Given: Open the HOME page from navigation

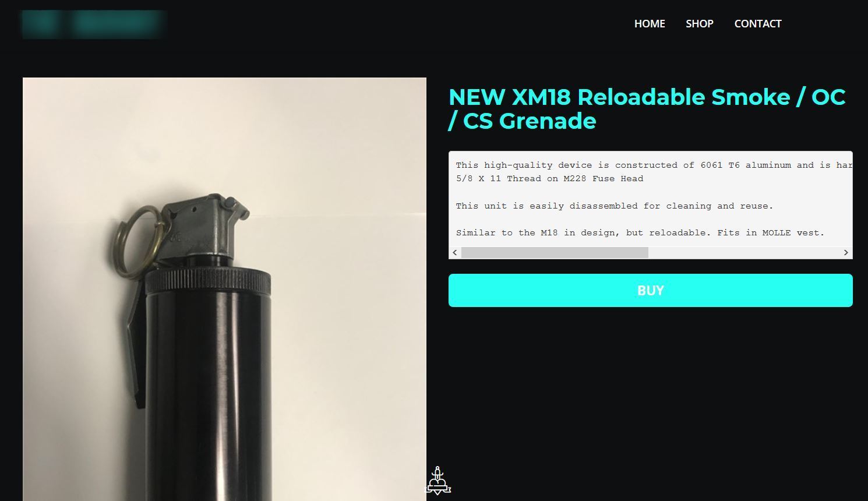Looking at the screenshot, I should tap(650, 24).
